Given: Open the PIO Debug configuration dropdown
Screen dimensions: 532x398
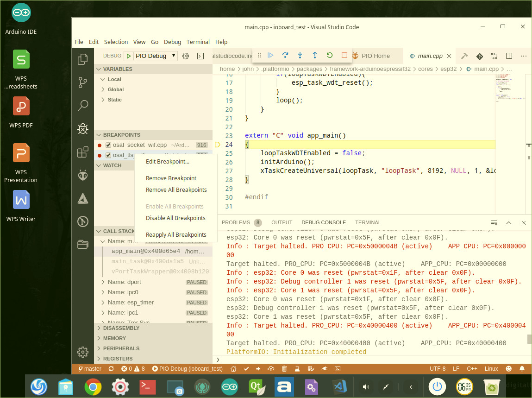Looking at the screenshot, I should [156, 56].
